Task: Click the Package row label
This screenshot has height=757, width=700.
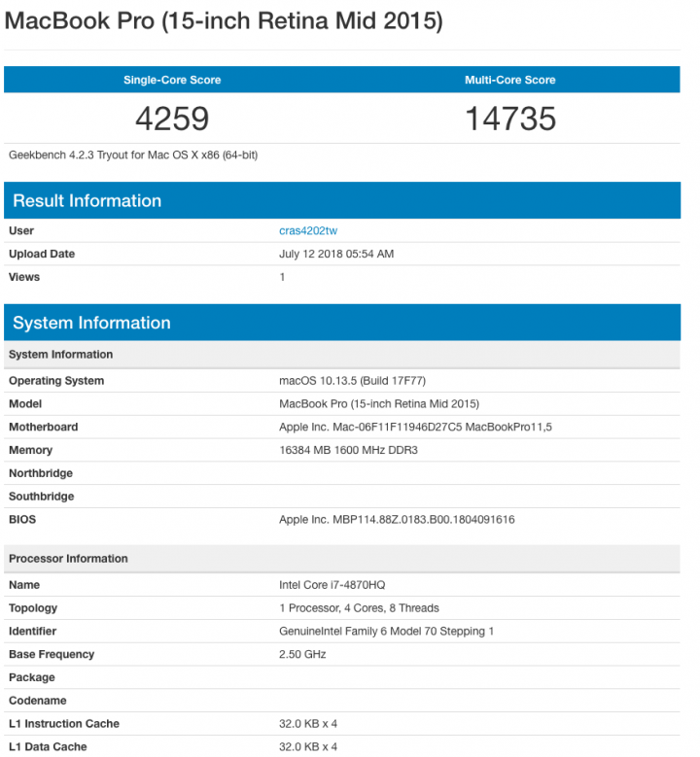Action: click(32, 678)
